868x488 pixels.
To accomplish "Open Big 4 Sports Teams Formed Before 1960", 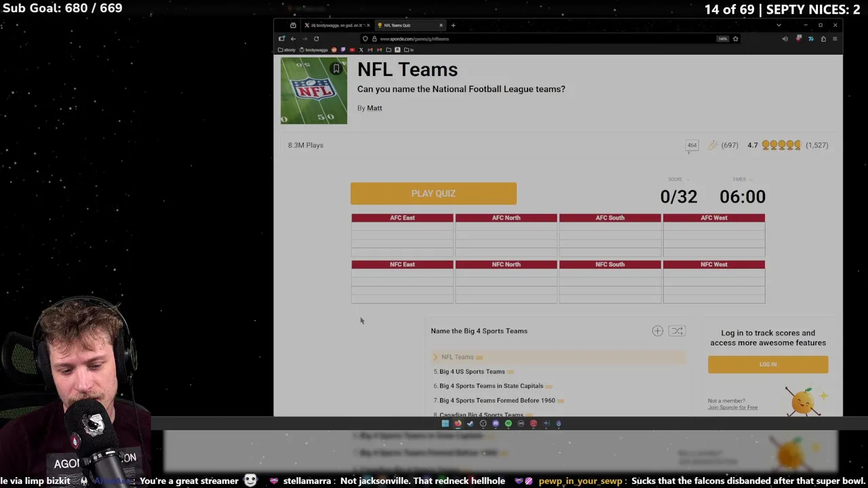I will [x=497, y=401].
